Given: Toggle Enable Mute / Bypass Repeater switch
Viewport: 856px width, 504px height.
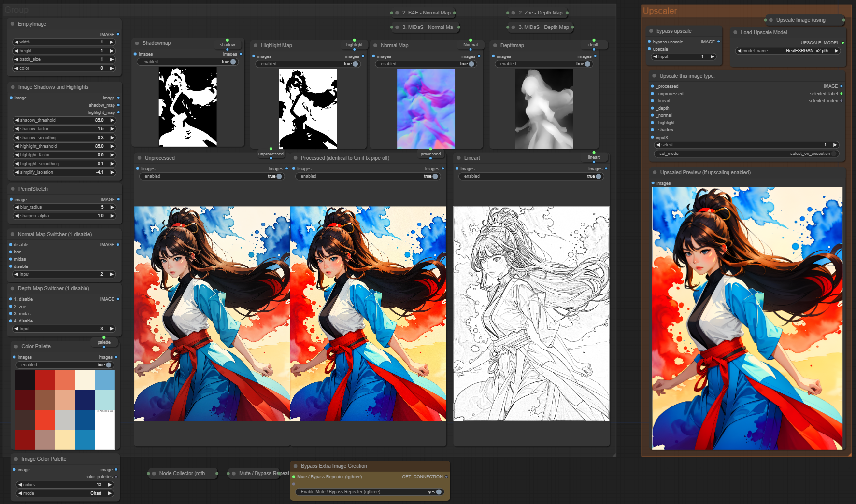Looking at the screenshot, I should [438, 492].
